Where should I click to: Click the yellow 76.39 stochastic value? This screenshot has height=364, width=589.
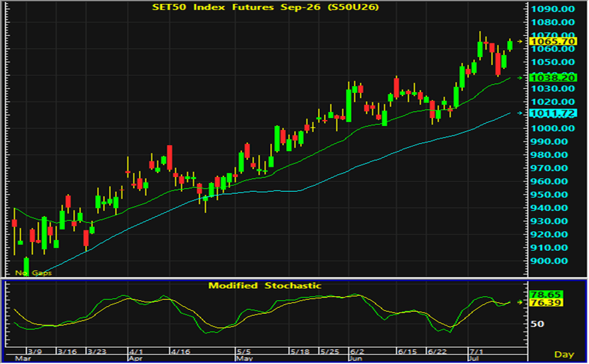[546, 303]
